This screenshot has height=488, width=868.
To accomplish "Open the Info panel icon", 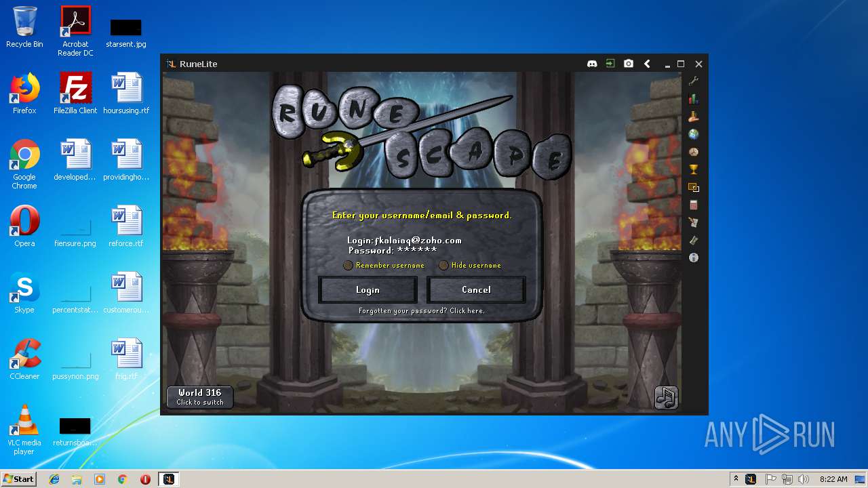I will pyautogui.click(x=693, y=258).
